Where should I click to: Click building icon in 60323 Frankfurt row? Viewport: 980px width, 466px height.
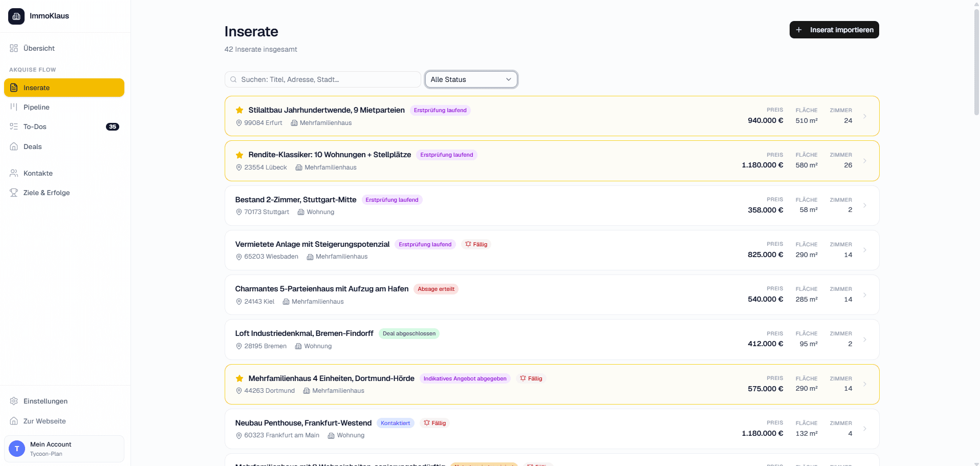point(331,435)
